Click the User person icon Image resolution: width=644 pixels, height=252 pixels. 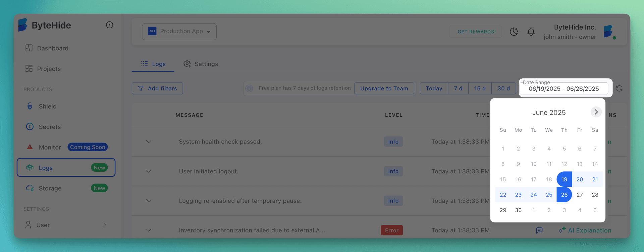point(28,225)
